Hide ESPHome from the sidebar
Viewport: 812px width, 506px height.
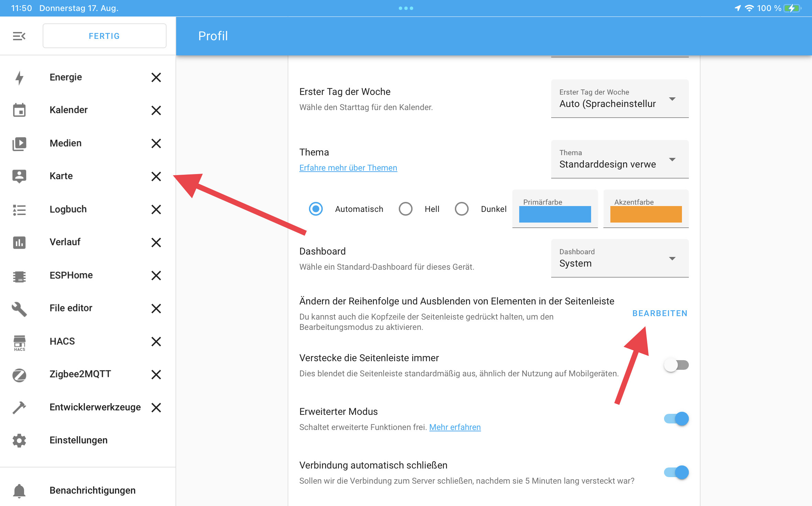pos(156,276)
